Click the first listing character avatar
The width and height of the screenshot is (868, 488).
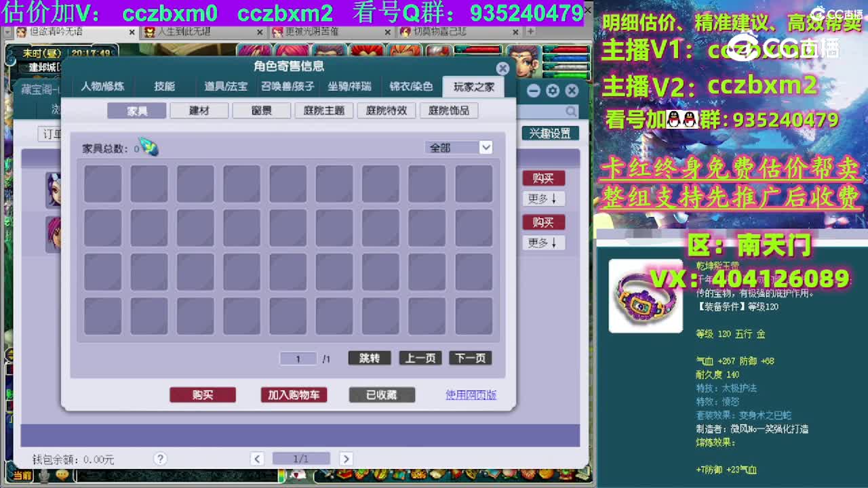(53, 190)
